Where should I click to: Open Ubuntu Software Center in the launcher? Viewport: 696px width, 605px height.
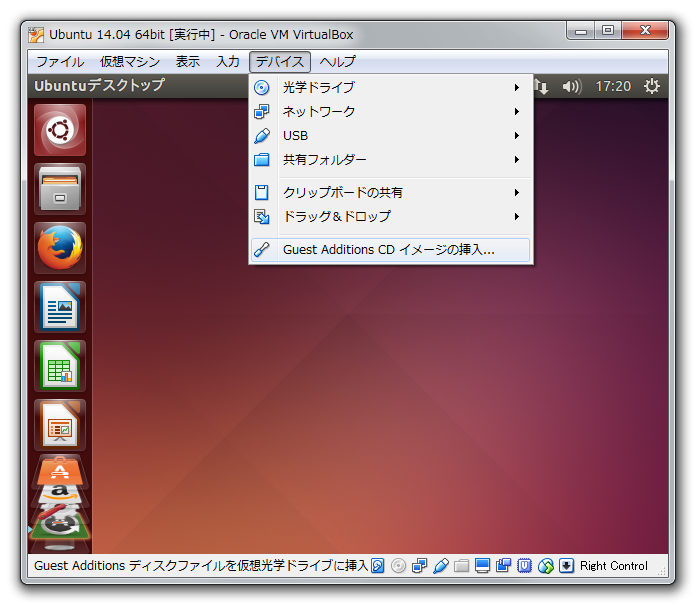(60, 470)
